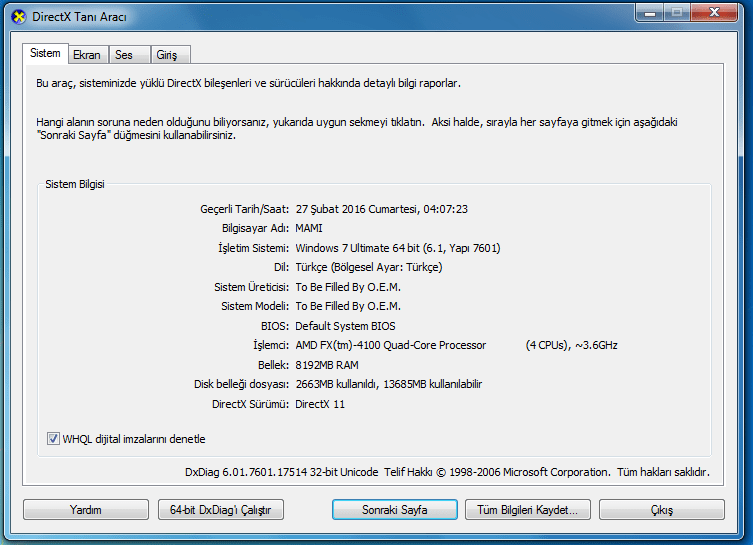Go to Sonraki Sayfa
This screenshot has height=545, width=753.
tap(394, 509)
